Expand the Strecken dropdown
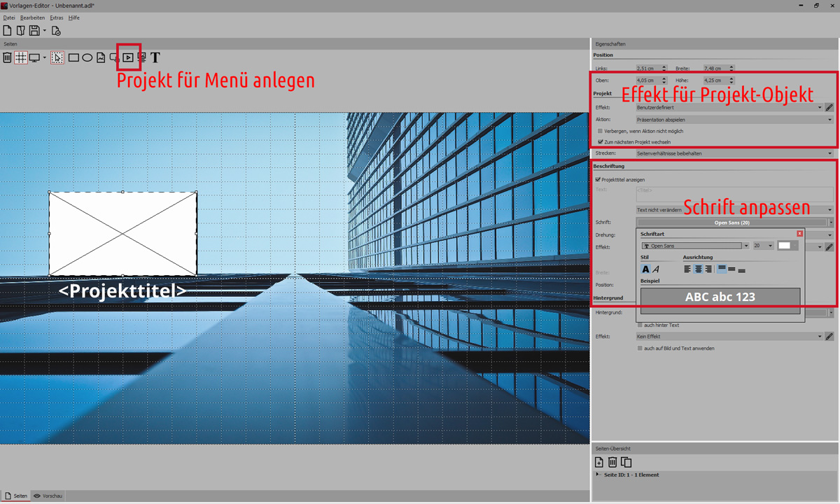The image size is (840, 504). coord(734,153)
